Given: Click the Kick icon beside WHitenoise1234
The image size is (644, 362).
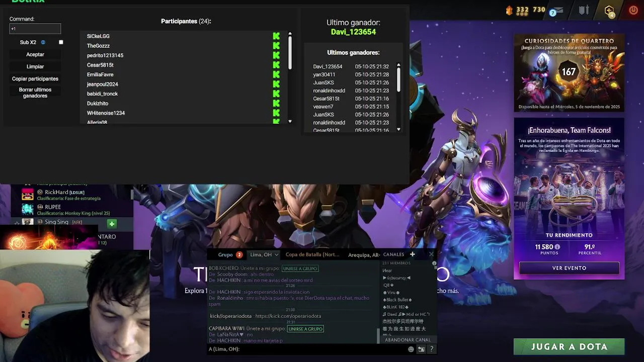Looking at the screenshot, I should click(x=276, y=113).
